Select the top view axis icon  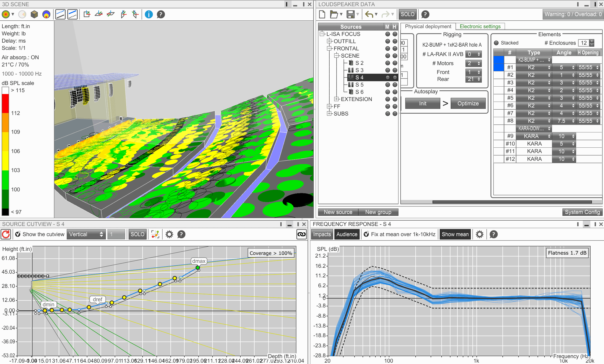click(98, 14)
